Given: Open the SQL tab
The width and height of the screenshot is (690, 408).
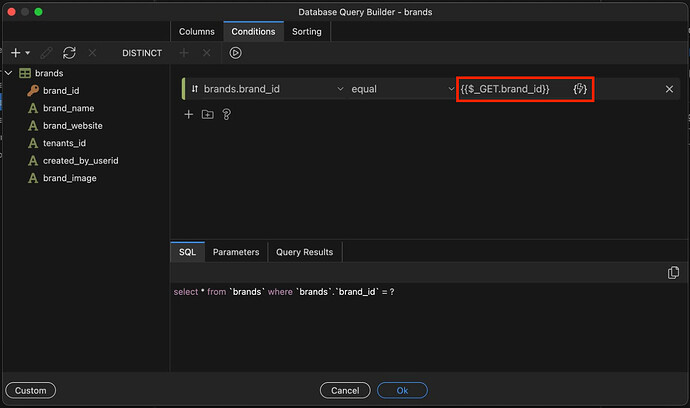Looking at the screenshot, I should pos(187,252).
